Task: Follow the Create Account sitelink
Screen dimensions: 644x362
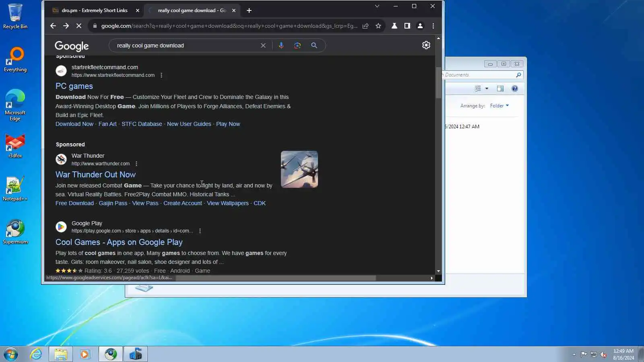Action: coord(183,203)
